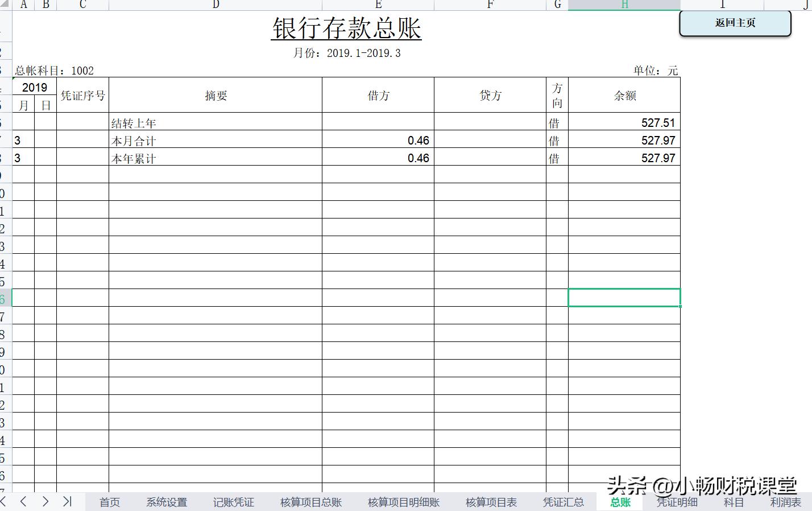The image size is (812, 511).
Task: Go to next sheet using the right arrow
Action: click(x=45, y=502)
